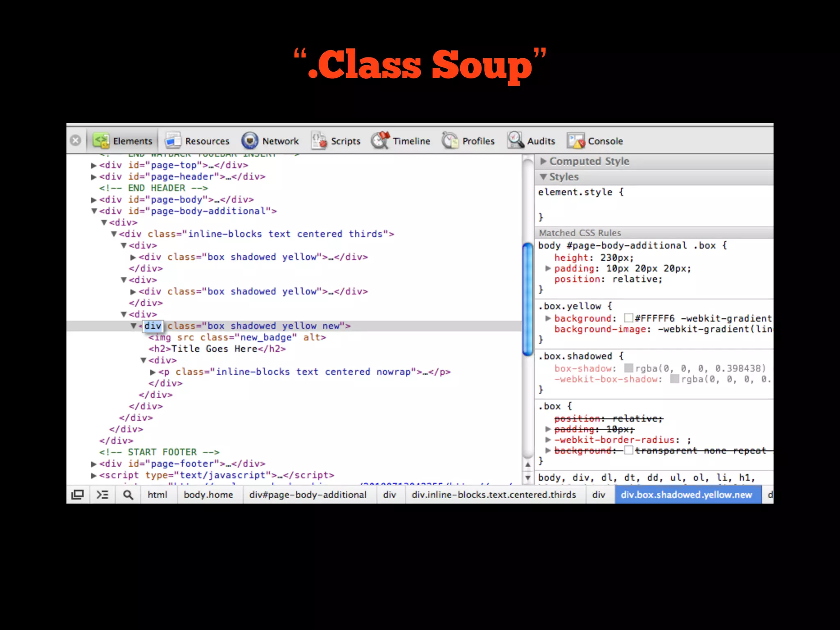Viewport: 840px width, 630px height.
Task: Select html in the breadcrumb bar
Action: [x=157, y=495]
